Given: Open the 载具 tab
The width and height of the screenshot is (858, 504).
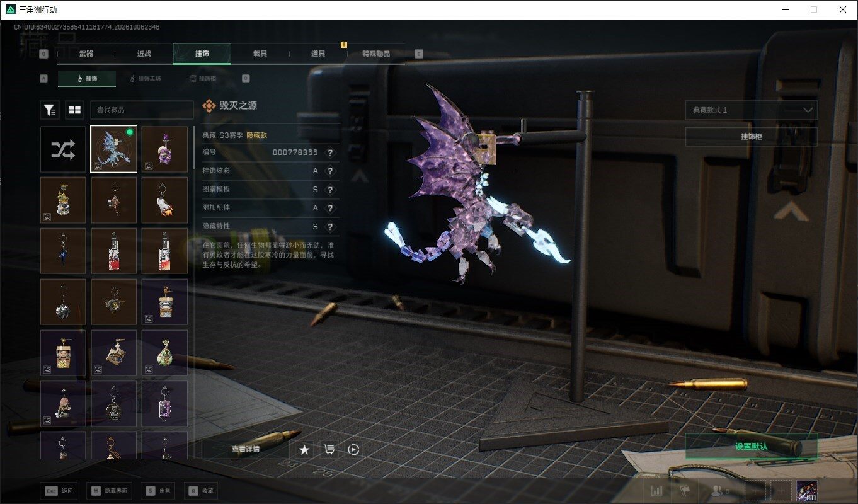Looking at the screenshot, I should click(260, 54).
